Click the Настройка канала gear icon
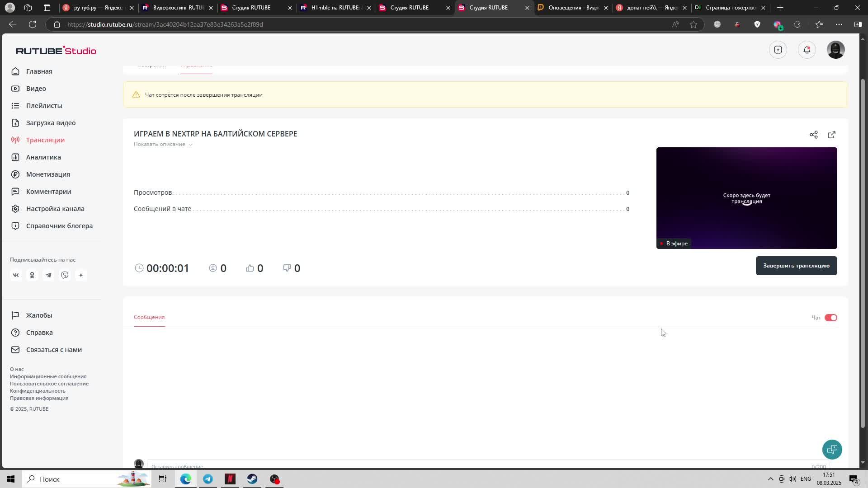 [x=15, y=209]
